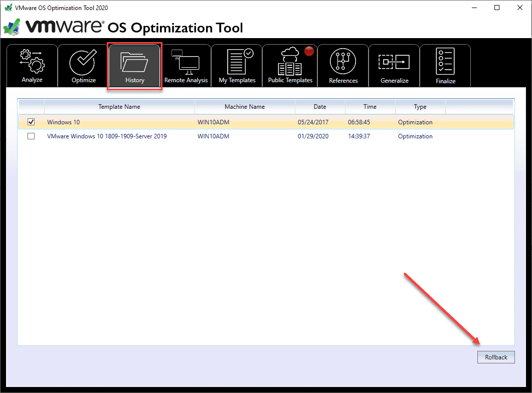Screen dimensions: 532x393
Task: Select 'VMware Windows 10 1809-1909-Server 2019' template name
Action: click(107, 136)
